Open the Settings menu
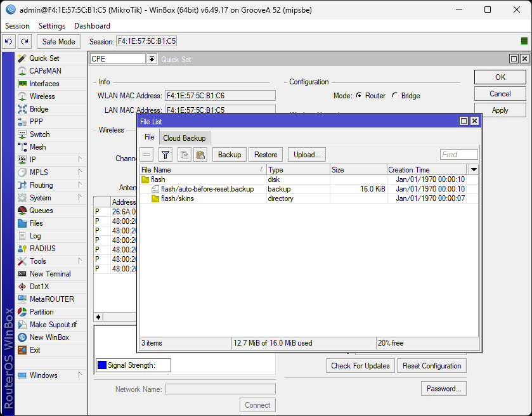This screenshot has height=416, width=532. [52, 26]
